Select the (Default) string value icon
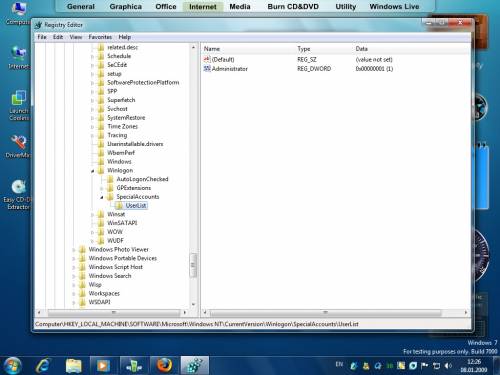Image resolution: width=500 pixels, height=375 pixels. pos(207,60)
